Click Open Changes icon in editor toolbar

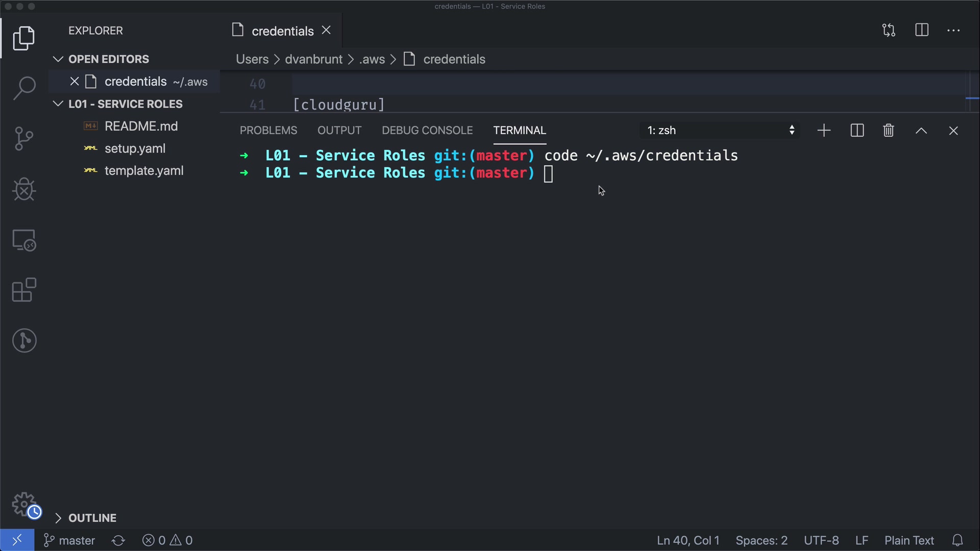(x=889, y=30)
